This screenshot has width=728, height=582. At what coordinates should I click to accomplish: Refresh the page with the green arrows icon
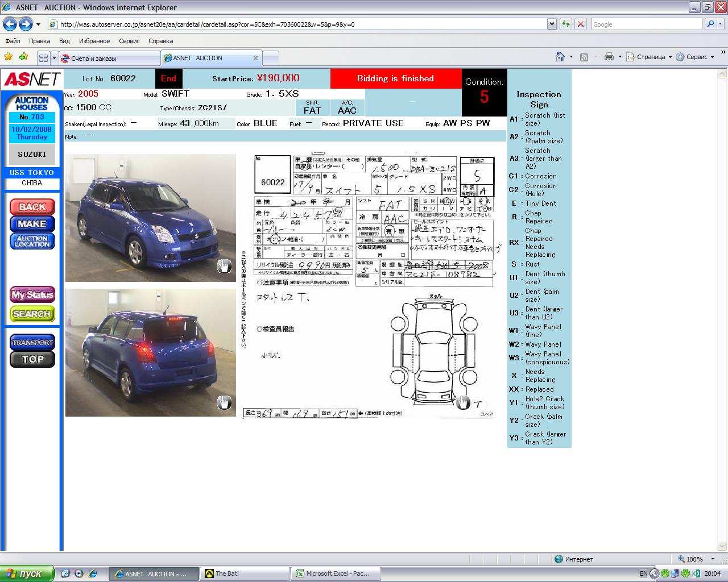(566, 24)
